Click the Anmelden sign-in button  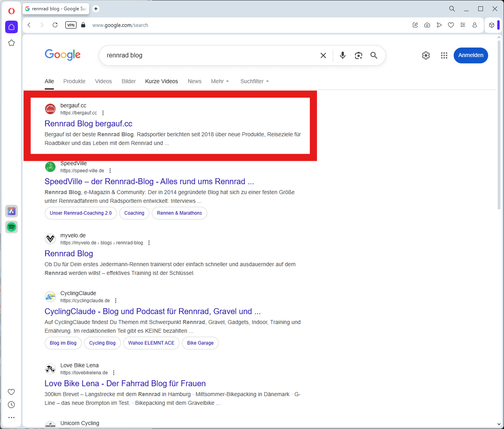point(470,55)
